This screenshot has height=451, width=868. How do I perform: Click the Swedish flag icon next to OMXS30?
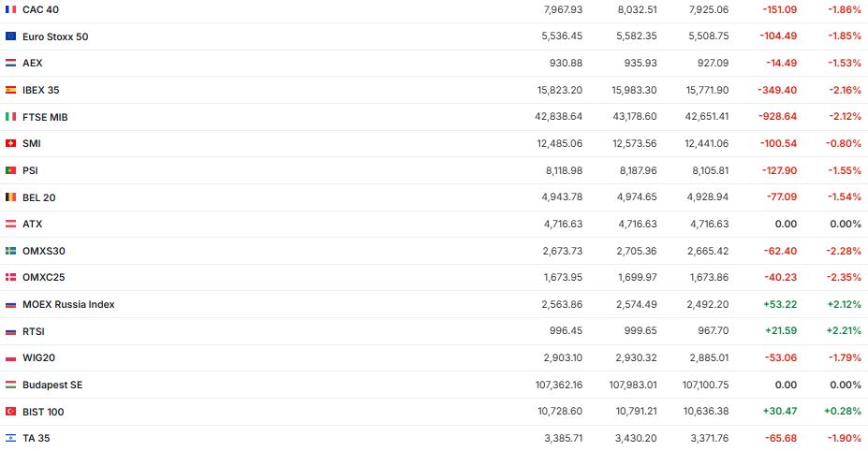tap(10, 251)
